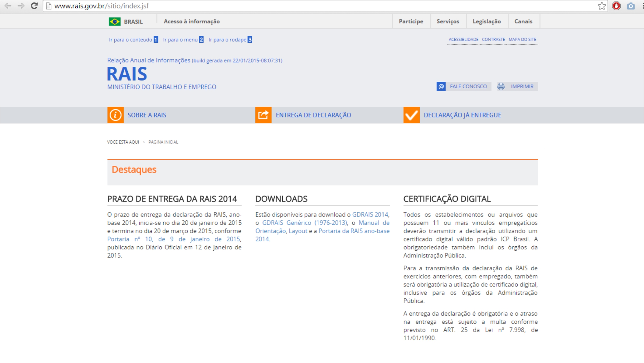The image size is (644, 363).
Task: Open the Manual de Orientação link
Action: click(322, 227)
